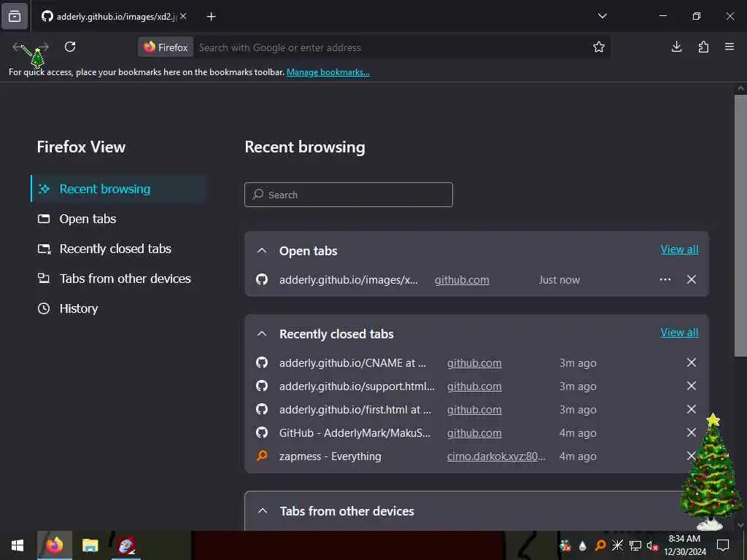Click the Everything search icon of zapmess row
Image resolution: width=747 pixels, height=560 pixels.
(262, 456)
